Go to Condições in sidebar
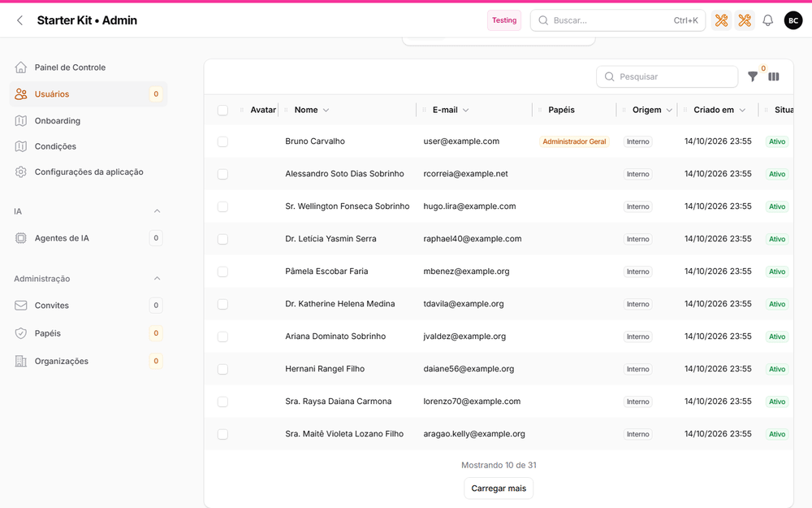 [x=89, y=146]
